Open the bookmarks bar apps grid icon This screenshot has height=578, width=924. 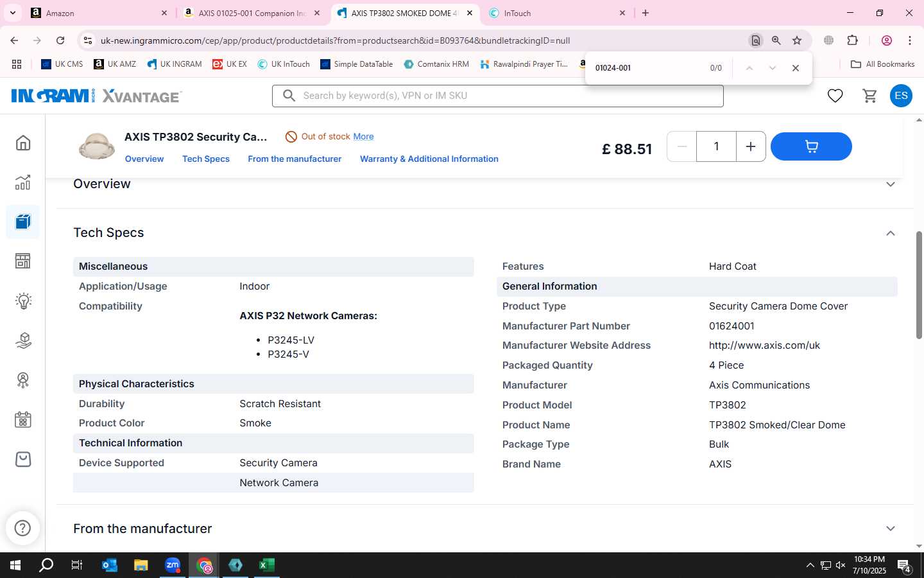(x=17, y=64)
